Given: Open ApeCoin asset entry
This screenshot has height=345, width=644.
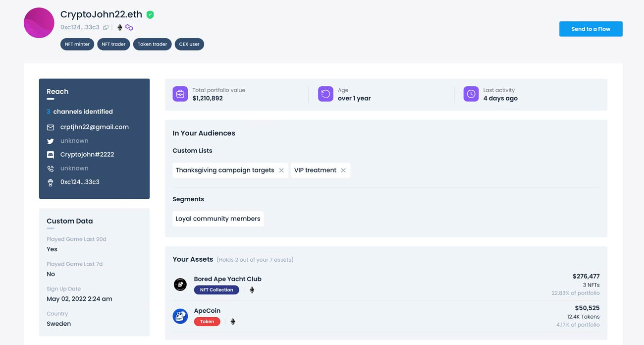Looking at the screenshot, I should [x=207, y=311].
